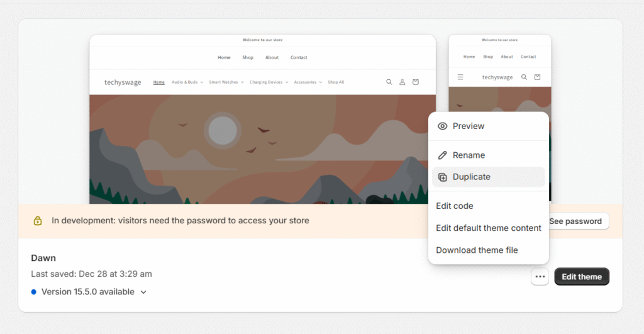Click Shop in desktop preview top menu
This screenshot has width=644, height=334.
248,57
